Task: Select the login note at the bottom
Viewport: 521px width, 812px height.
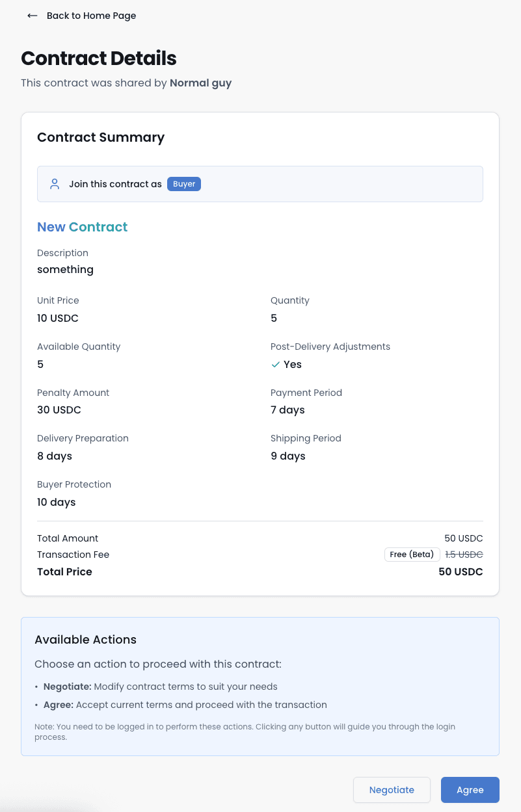Action: 245,731
